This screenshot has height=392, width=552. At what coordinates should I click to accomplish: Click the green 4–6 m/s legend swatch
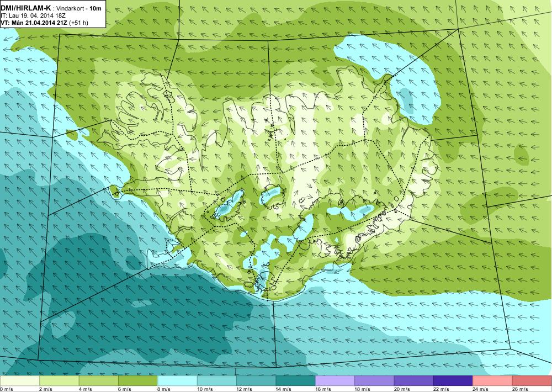tap(99, 381)
